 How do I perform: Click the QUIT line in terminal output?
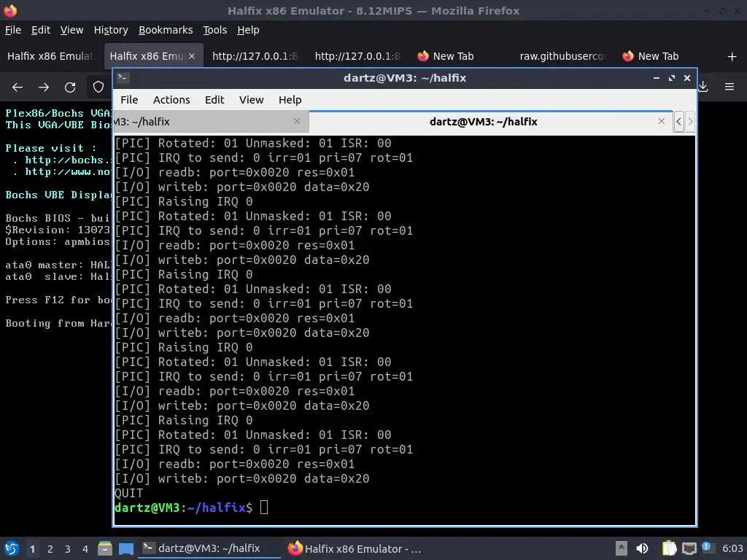128,494
